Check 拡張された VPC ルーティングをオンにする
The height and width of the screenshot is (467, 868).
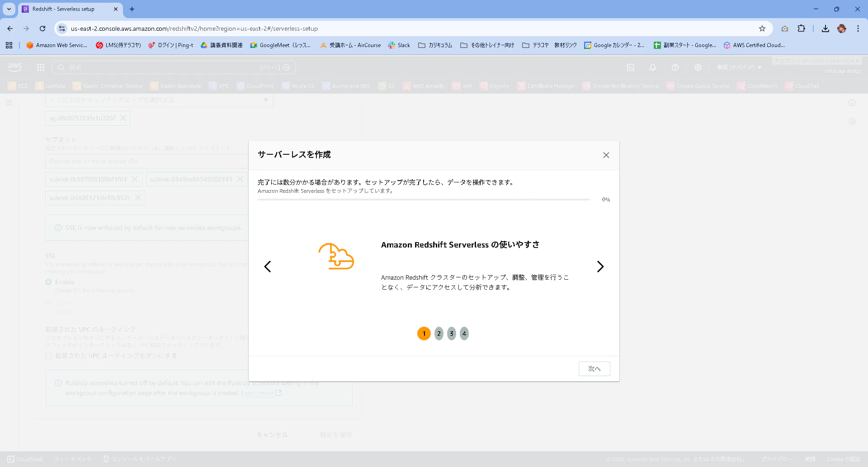coord(48,356)
